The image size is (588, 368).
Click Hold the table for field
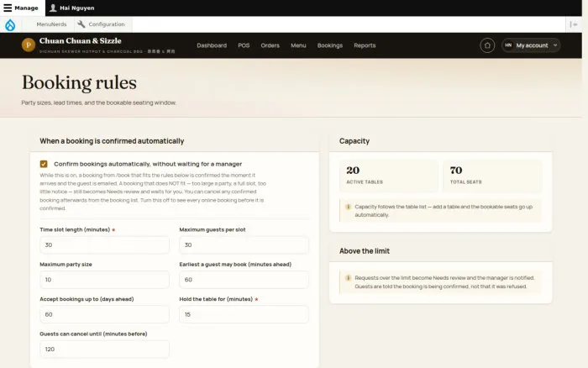(244, 314)
